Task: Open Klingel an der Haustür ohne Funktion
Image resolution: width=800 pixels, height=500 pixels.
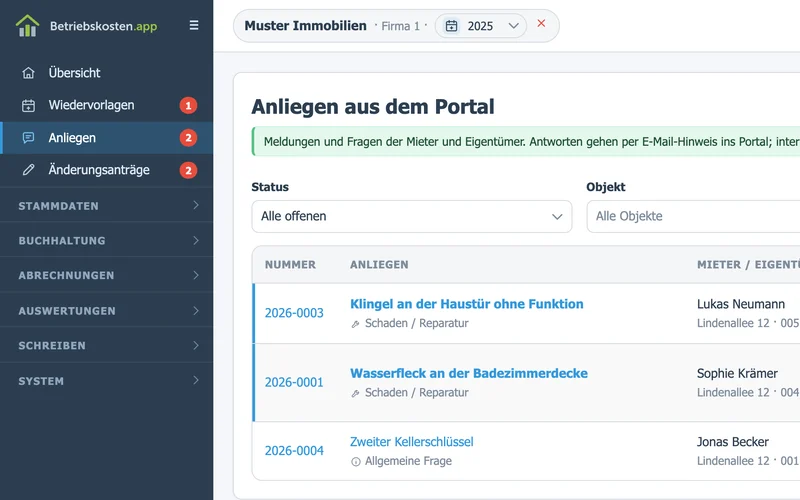Action: (x=467, y=304)
